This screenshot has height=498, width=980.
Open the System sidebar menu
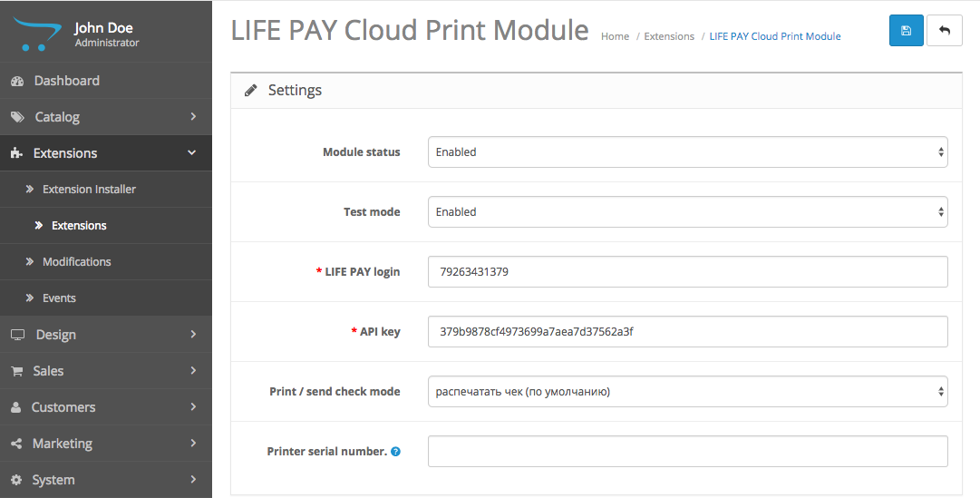pos(106,480)
